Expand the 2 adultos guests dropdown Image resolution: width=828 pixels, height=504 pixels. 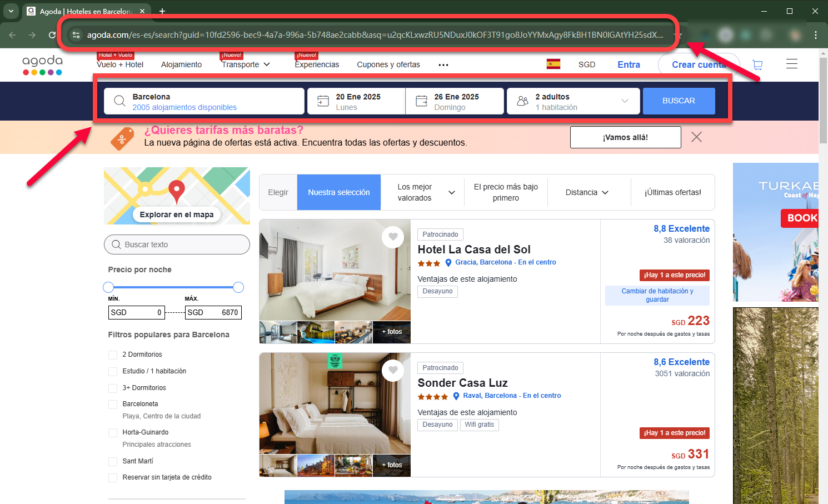coord(573,101)
